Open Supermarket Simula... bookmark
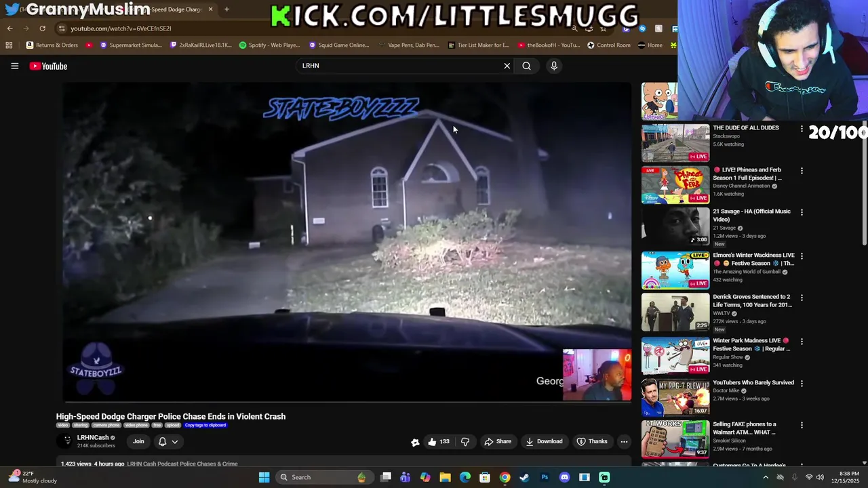This screenshot has height=488, width=868. (x=131, y=45)
